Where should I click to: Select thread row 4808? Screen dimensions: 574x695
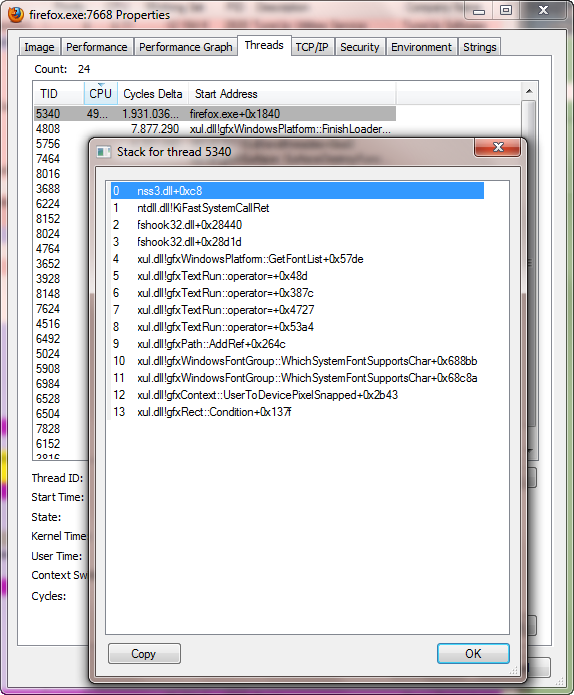pos(215,129)
